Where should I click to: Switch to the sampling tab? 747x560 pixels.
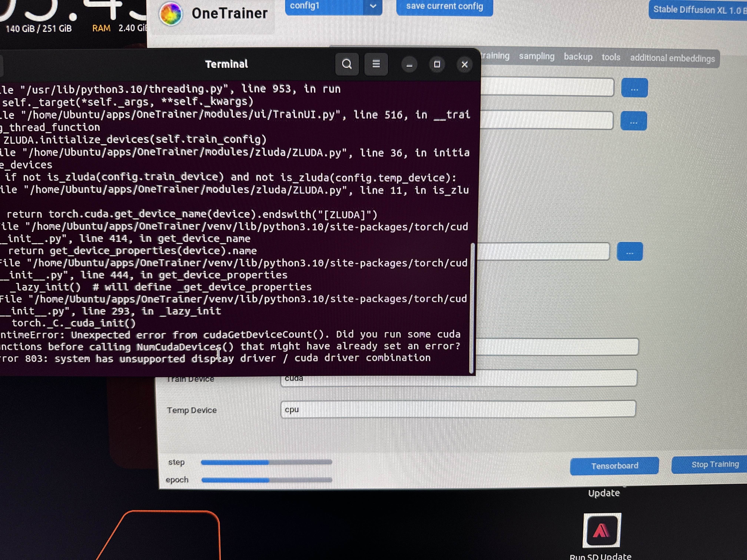(537, 56)
